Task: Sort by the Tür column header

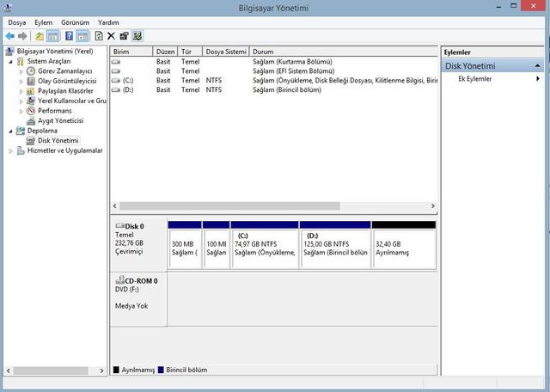Action: [x=190, y=52]
